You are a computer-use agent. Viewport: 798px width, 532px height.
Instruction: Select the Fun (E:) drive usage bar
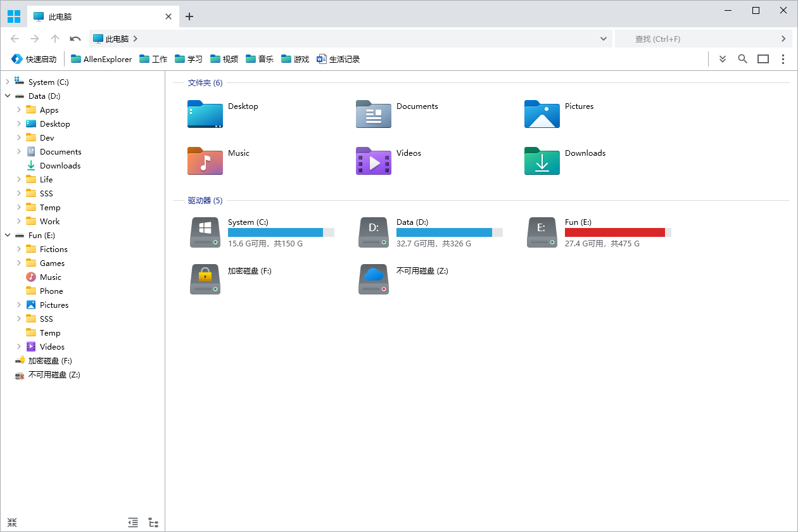617,232
